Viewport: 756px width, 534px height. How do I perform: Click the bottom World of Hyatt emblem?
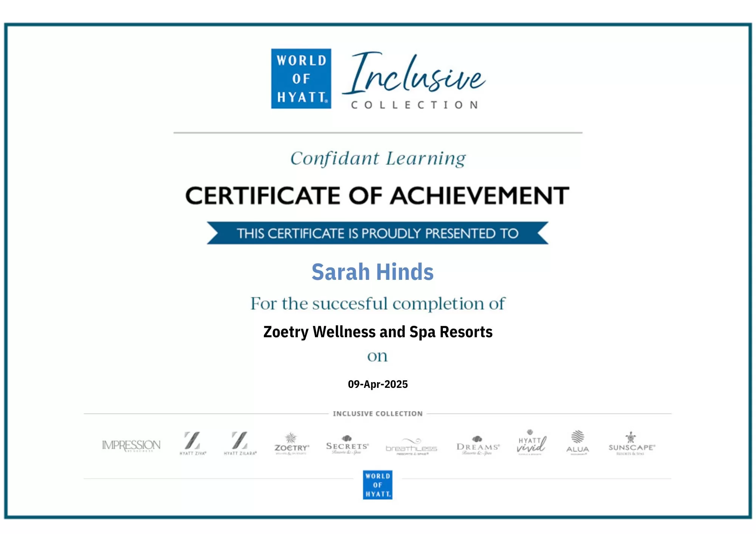click(378, 486)
